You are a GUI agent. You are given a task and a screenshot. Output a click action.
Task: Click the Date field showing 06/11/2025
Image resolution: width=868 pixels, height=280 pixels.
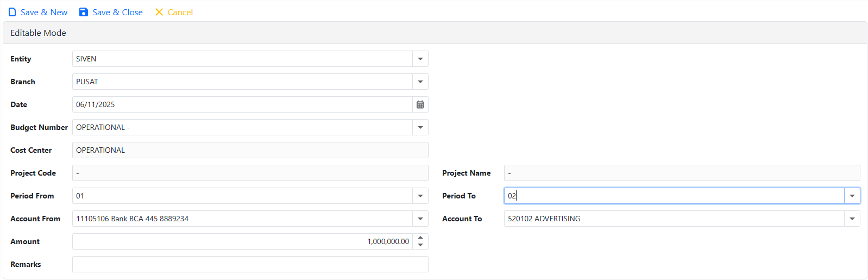pyautogui.click(x=242, y=104)
